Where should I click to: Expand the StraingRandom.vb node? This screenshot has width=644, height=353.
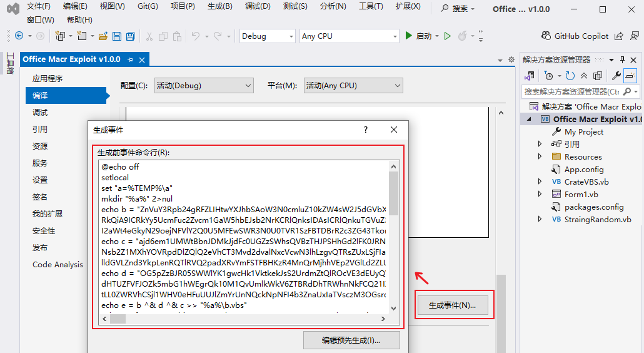540,219
